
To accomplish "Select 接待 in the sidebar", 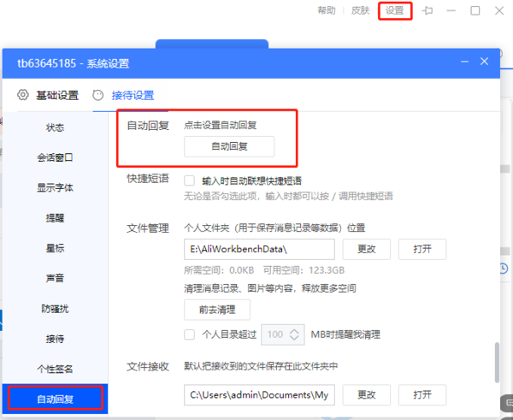I will pyautogui.click(x=55, y=339).
